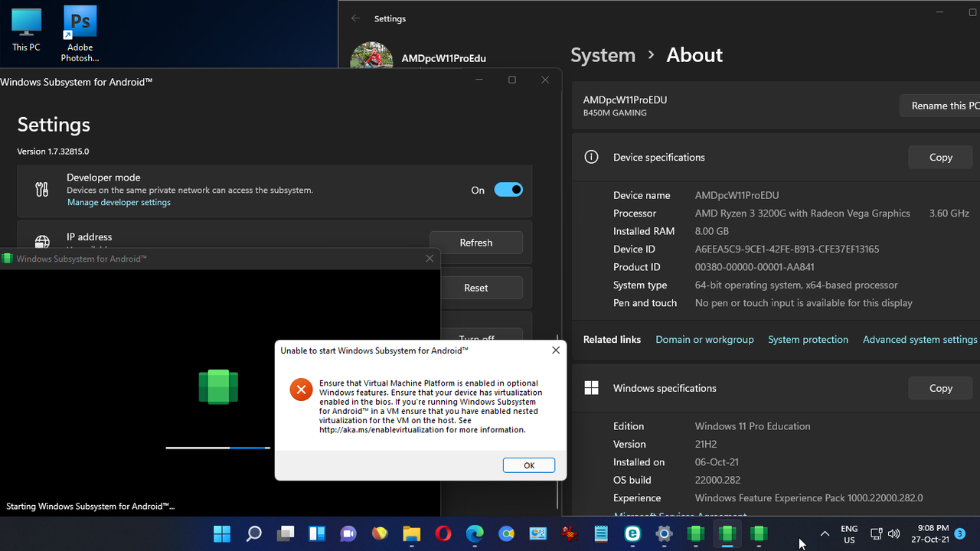Click Version 1.7.32815.0 text

(x=53, y=152)
